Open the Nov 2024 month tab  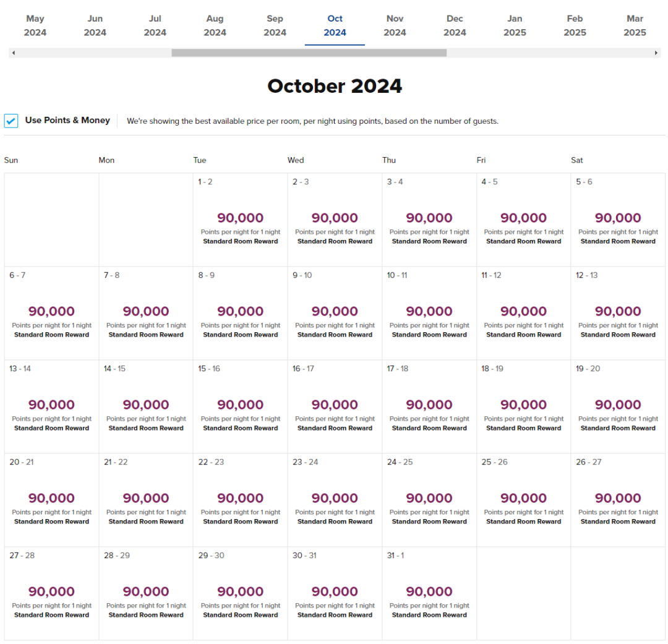(x=395, y=26)
